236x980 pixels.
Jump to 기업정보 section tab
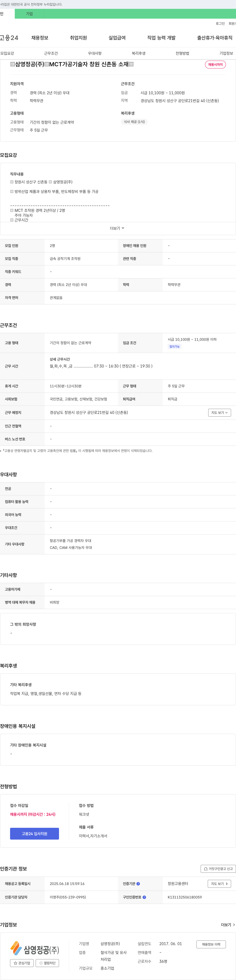point(226,53)
